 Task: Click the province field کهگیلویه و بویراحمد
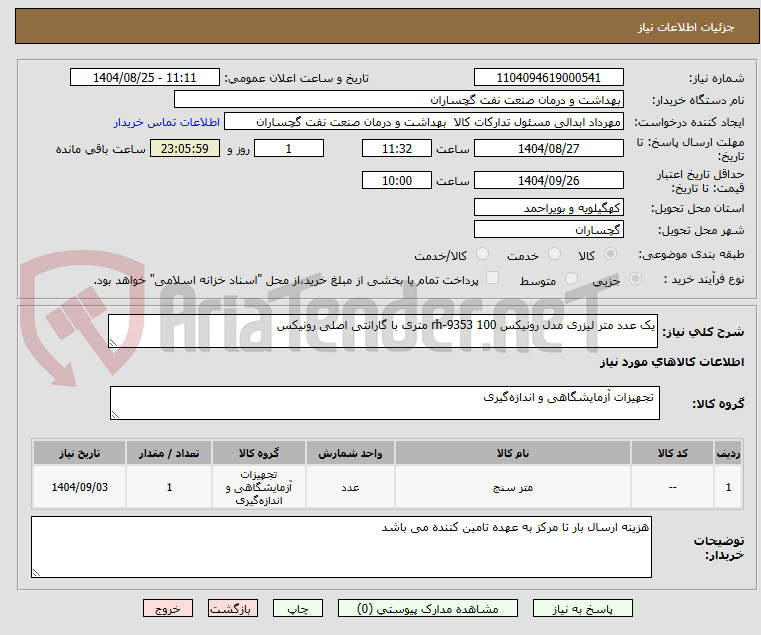tap(548, 208)
